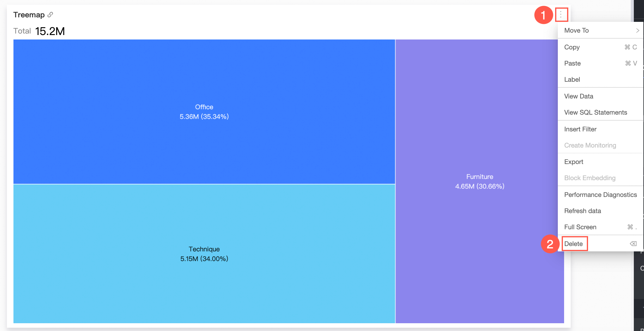The image size is (644, 331).
Task: Expand the Move To submenu arrow
Action: [x=637, y=31]
